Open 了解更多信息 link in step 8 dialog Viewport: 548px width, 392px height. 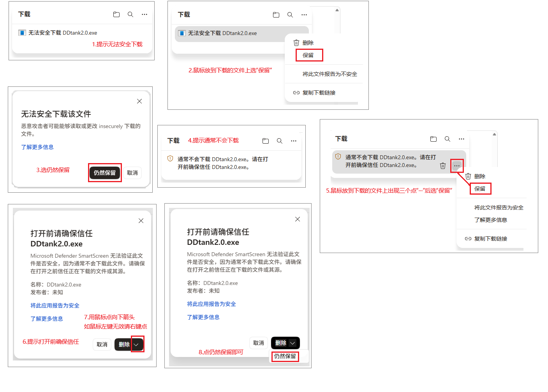tap(203, 317)
